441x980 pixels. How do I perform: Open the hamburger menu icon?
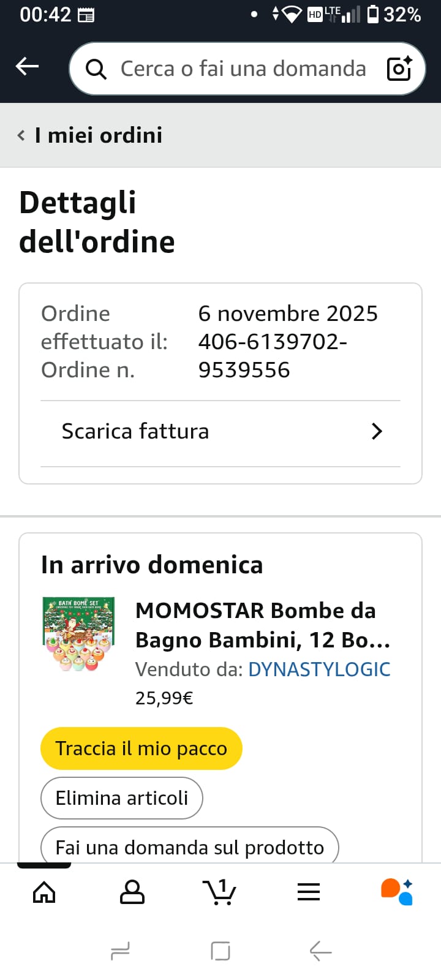(x=309, y=892)
